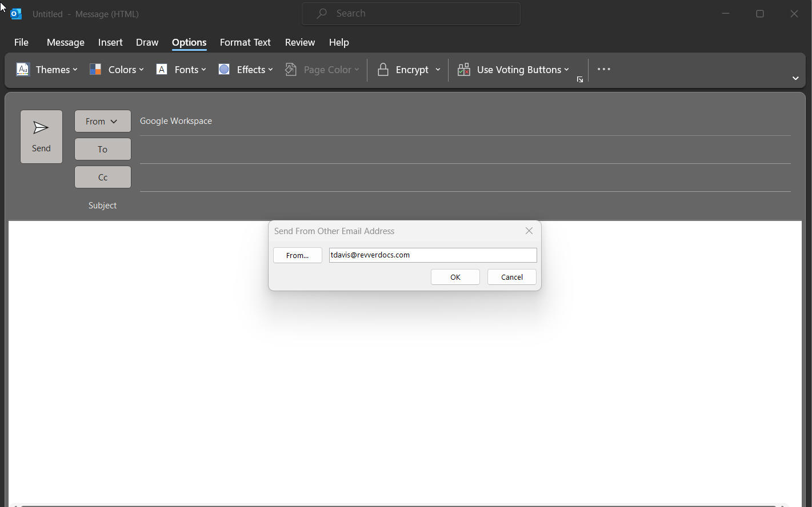Click into the Cc address field
Screen dimensions: 812x507
[x=465, y=178]
